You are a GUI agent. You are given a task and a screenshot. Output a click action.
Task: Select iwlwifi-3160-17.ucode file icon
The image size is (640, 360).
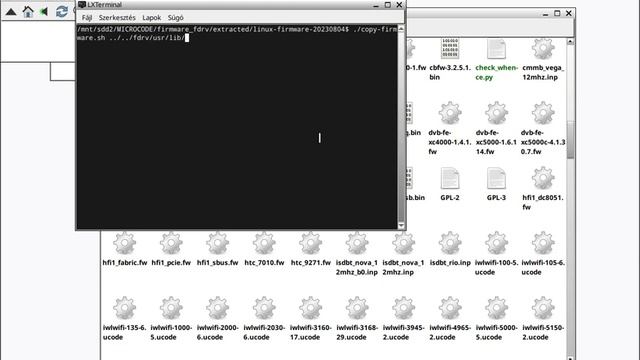(x=311, y=308)
